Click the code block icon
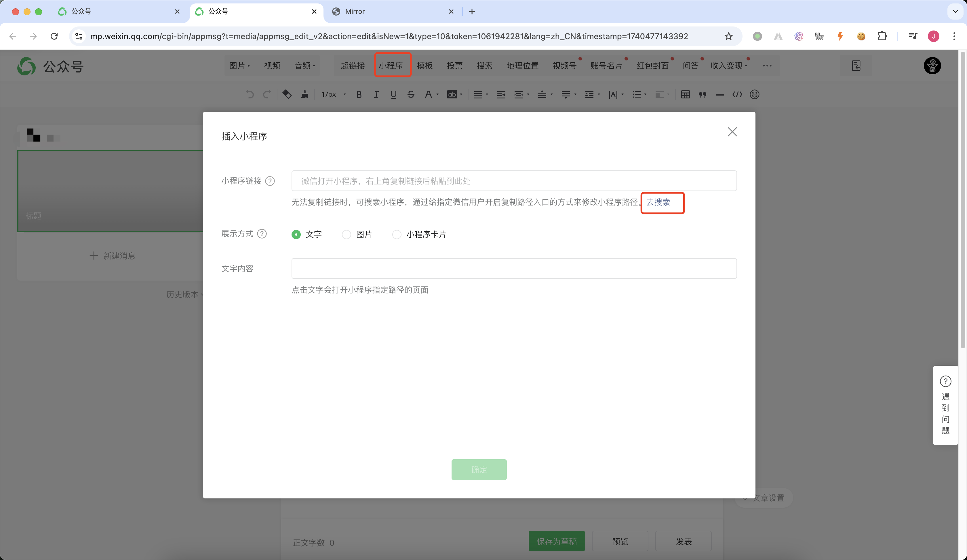The image size is (967, 560). coord(737,94)
